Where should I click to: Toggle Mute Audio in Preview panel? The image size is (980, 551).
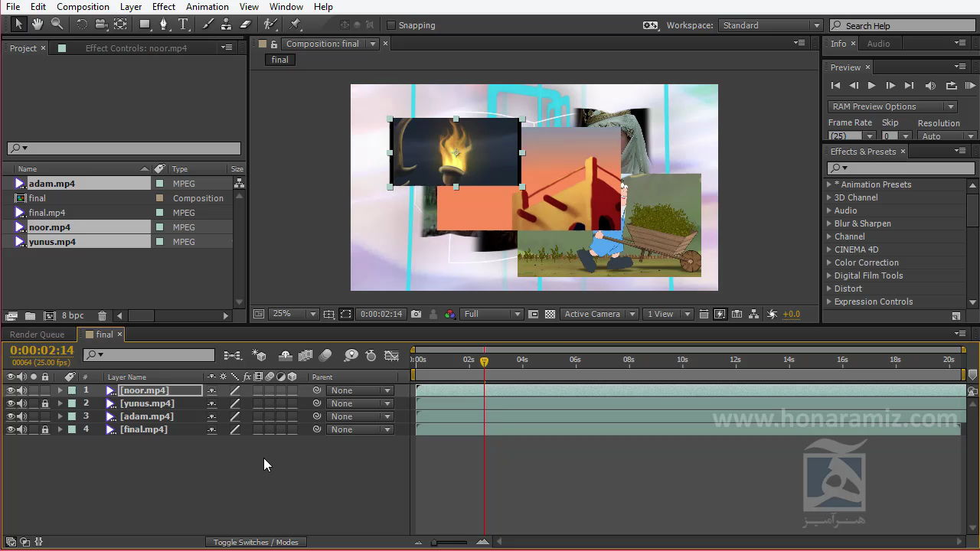(x=930, y=86)
